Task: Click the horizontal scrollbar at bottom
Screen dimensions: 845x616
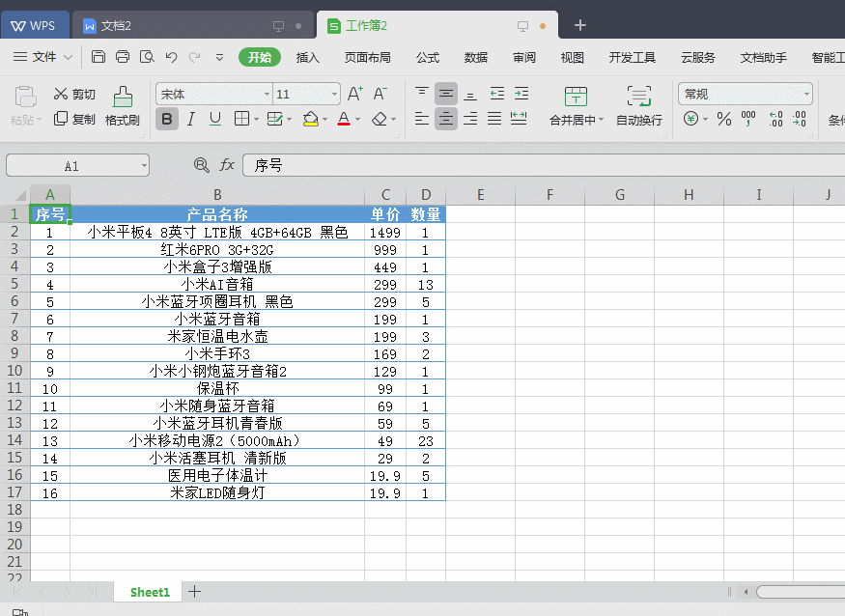Action: (801, 592)
